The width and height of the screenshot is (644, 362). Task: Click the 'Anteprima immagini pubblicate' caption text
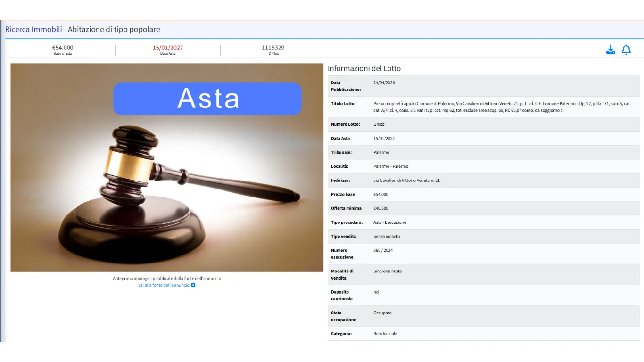tap(167, 279)
